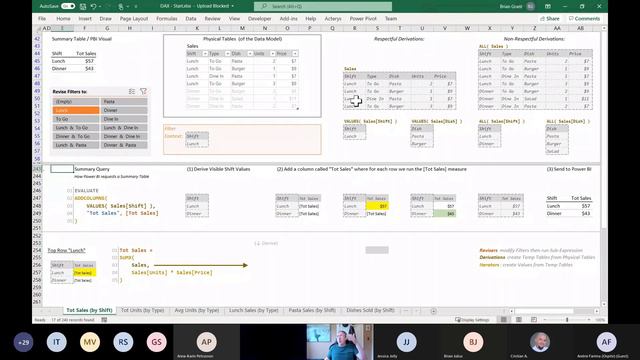The height and width of the screenshot is (360, 640).
Task: Open the Review ribbon tab
Action: pyautogui.click(x=212, y=18)
